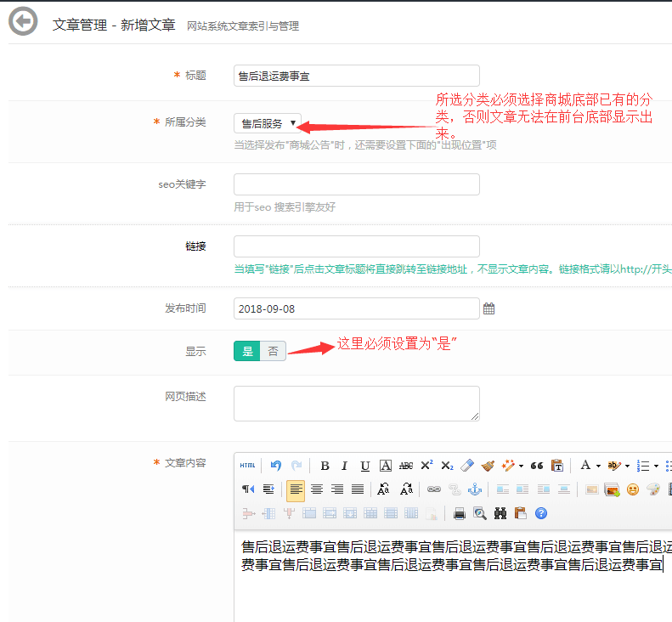Open the editor help
672x622 pixels.
[541, 513]
